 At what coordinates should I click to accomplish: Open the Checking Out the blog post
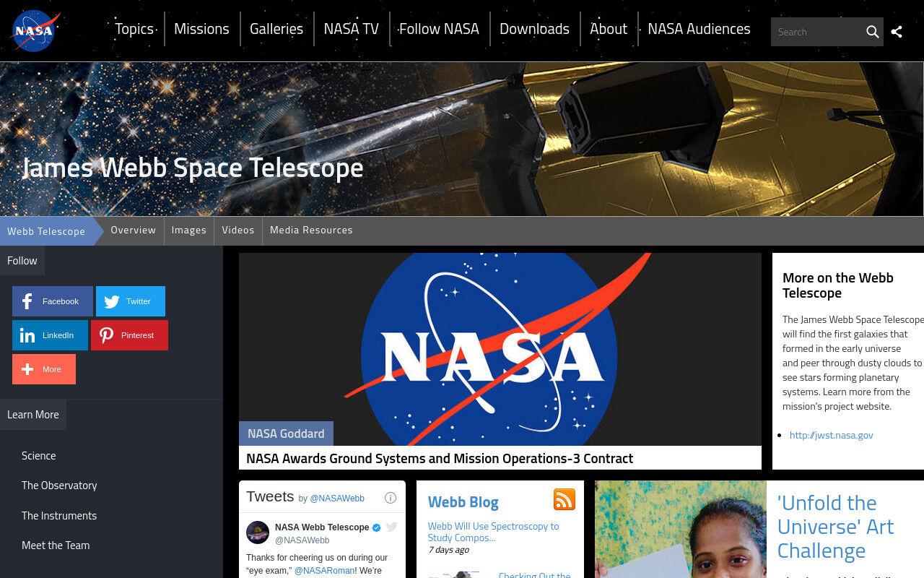tap(535, 574)
